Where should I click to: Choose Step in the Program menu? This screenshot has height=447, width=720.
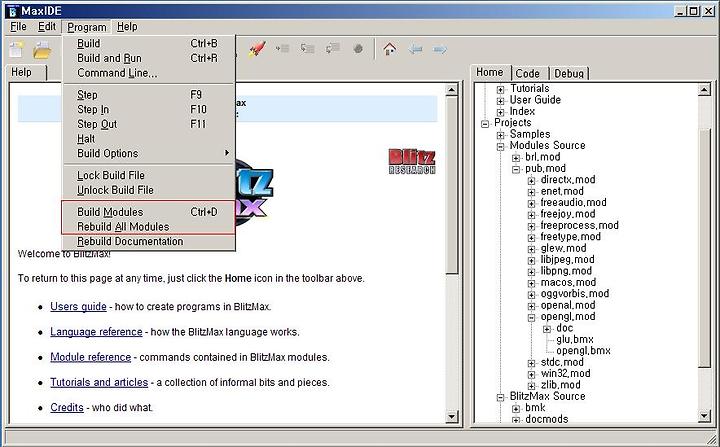point(148,95)
